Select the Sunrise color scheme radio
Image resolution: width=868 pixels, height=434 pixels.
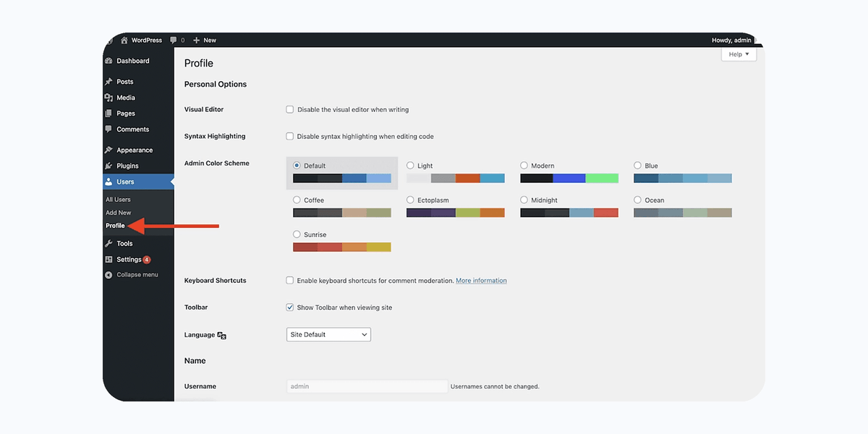297,235
